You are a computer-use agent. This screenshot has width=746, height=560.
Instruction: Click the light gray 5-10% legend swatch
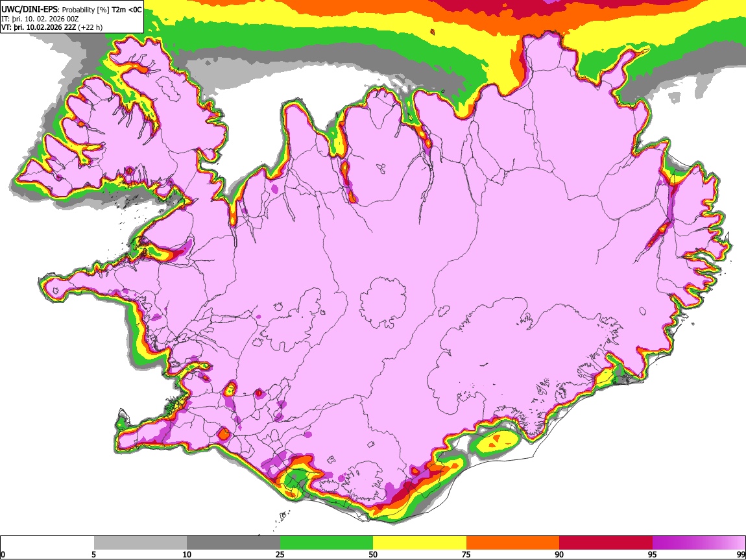[x=140, y=543]
